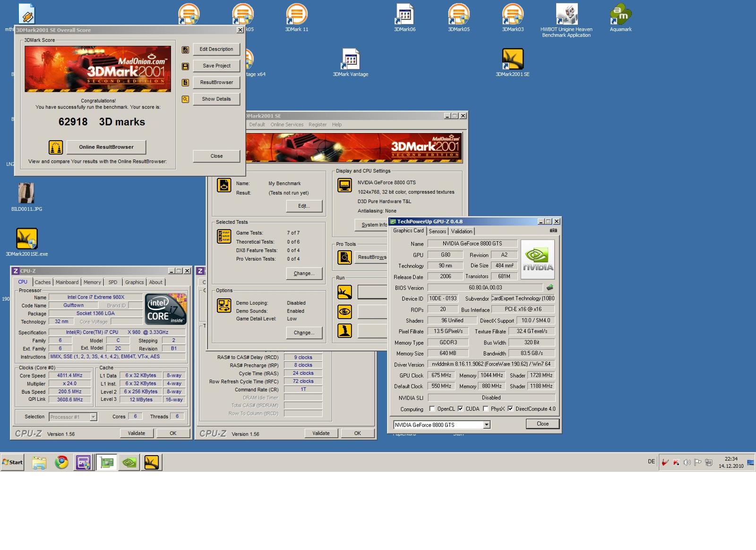This screenshot has height=550, width=756.
Task: Click the Edit Description button
Action: click(216, 50)
